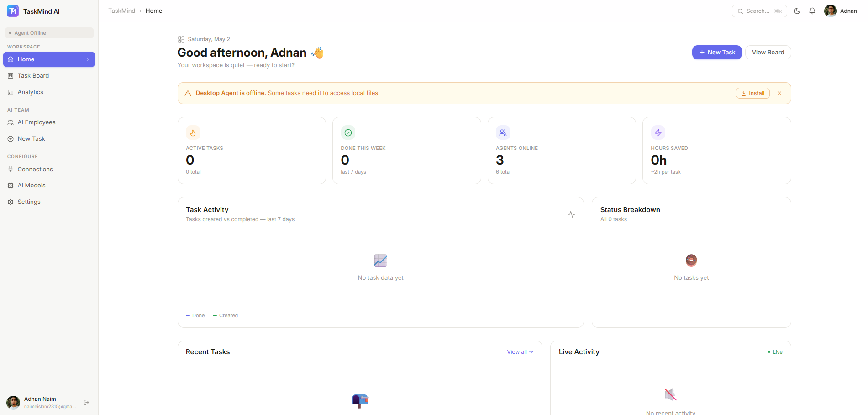The height and width of the screenshot is (415, 868).
Task: Click Adnan Naim avatar in sidebar footer
Action: [13, 402]
